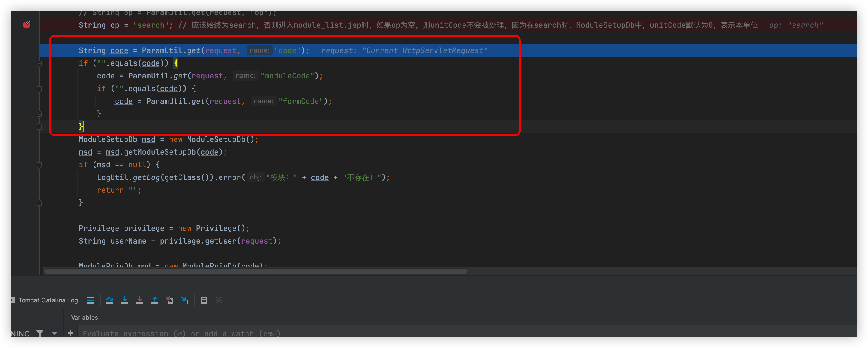
Task: Collapse the if msd == null block
Action: click(39, 165)
